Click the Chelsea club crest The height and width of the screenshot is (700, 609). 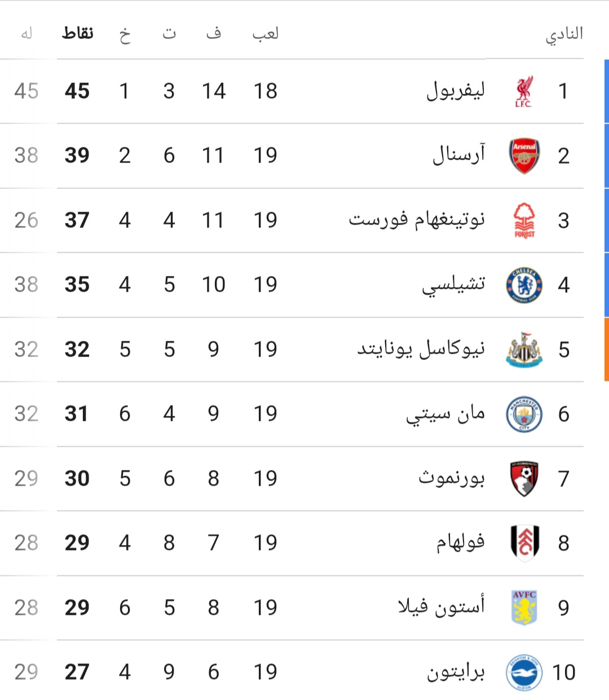pos(524,285)
